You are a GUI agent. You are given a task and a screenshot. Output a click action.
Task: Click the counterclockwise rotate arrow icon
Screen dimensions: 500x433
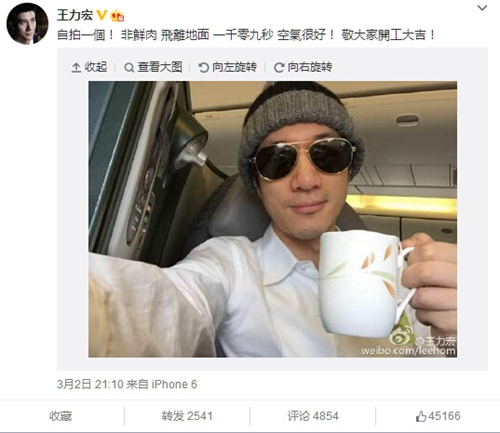pos(203,68)
